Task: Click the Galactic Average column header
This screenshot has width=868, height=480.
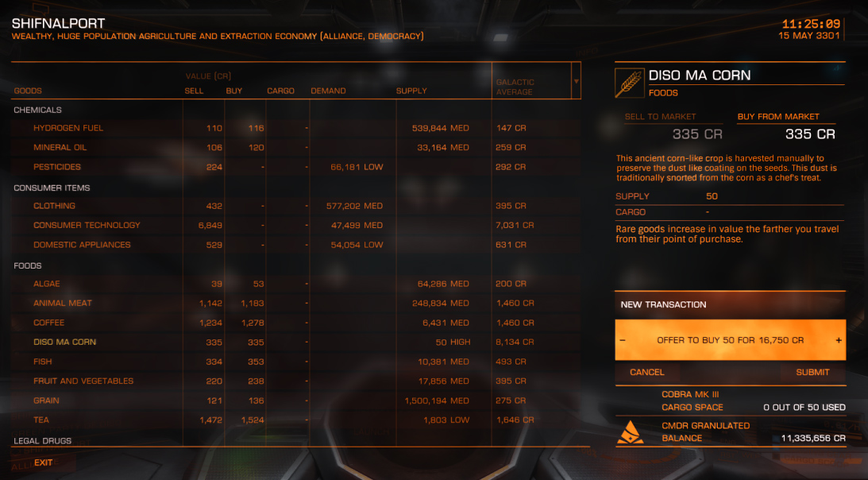Action: (x=515, y=87)
